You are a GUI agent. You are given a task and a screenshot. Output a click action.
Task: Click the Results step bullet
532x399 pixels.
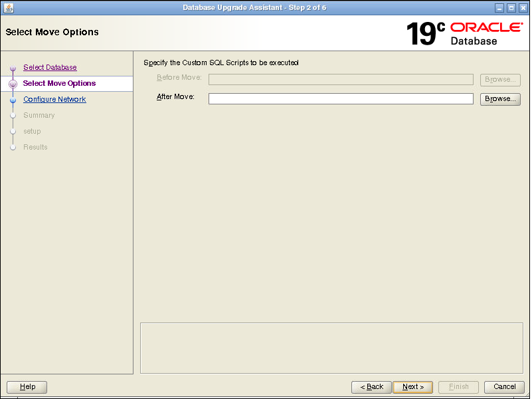coord(13,148)
